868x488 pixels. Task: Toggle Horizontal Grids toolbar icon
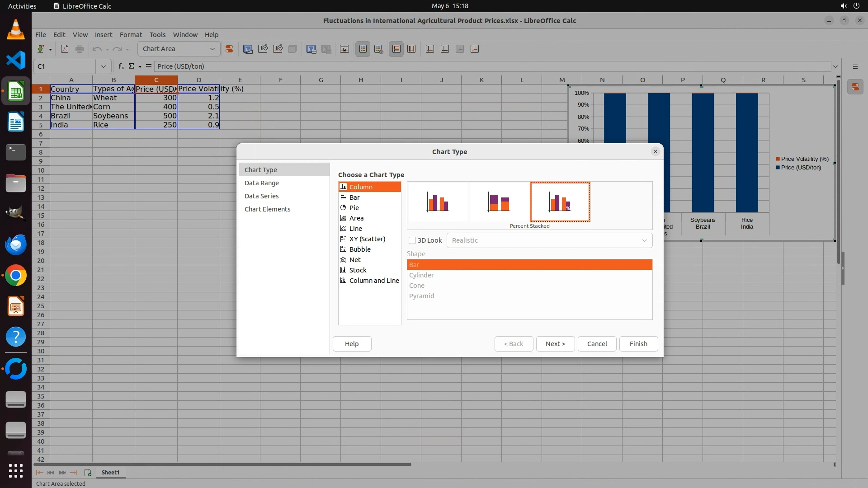pos(396,49)
